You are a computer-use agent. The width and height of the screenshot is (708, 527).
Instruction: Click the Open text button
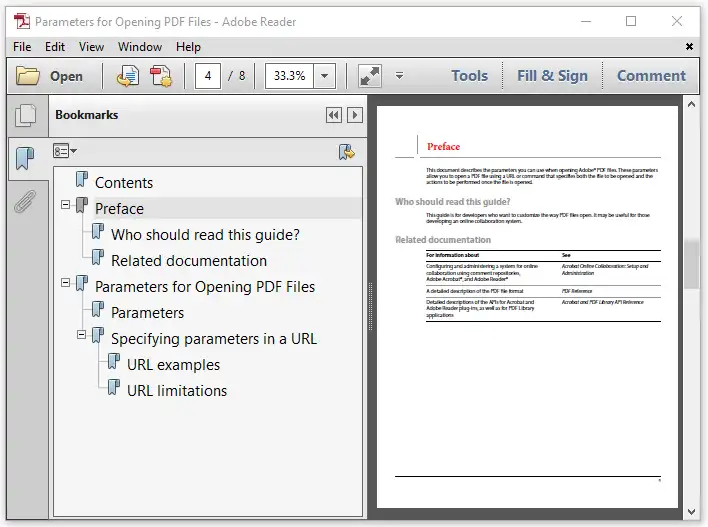point(66,76)
